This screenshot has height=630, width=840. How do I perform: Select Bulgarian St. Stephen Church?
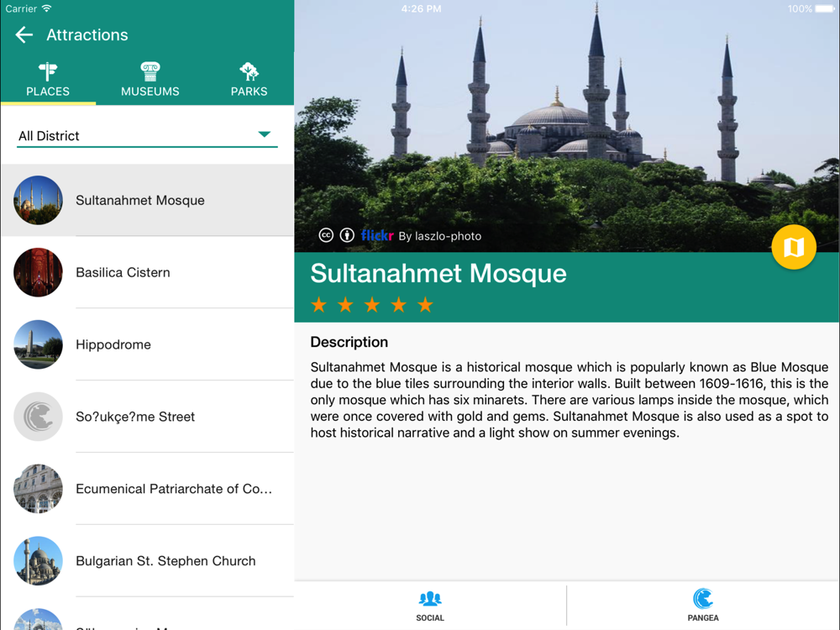click(147, 561)
